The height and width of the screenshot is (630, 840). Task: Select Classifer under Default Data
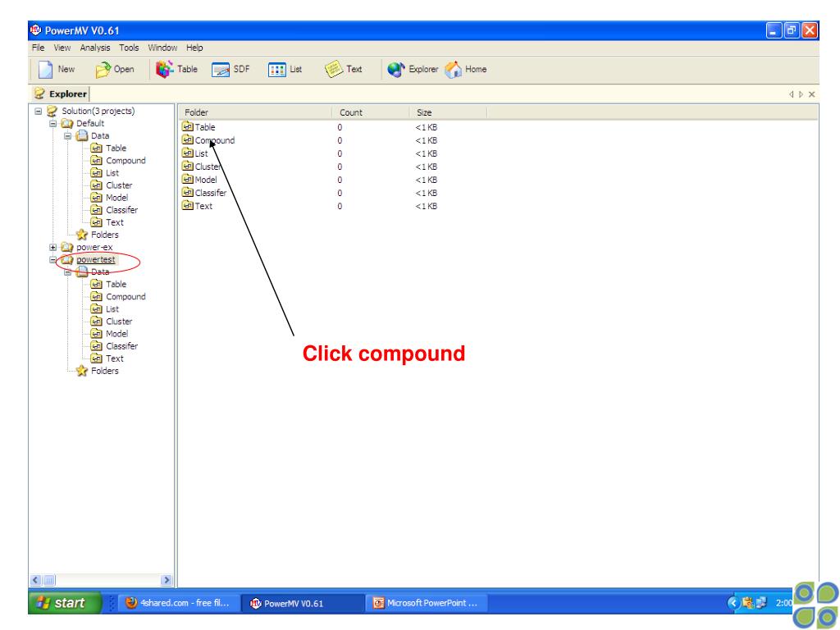pyautogui.click(x=121, y=210)
